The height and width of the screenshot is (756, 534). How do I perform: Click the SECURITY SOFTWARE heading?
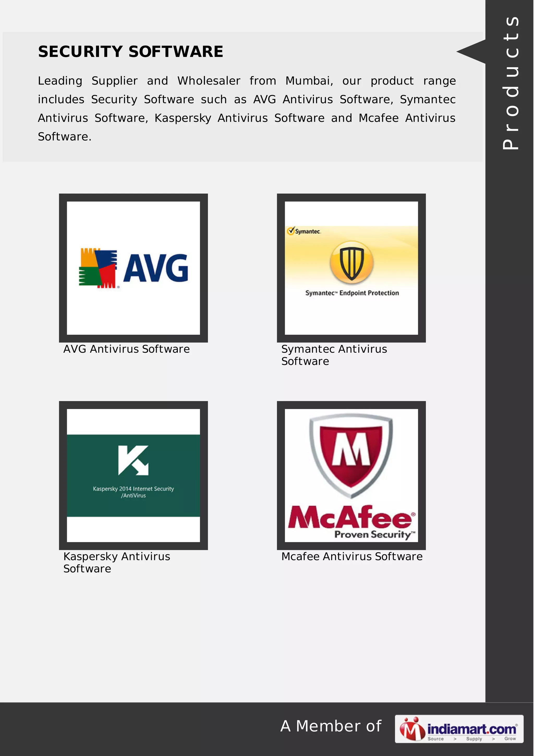coord(130,52)
